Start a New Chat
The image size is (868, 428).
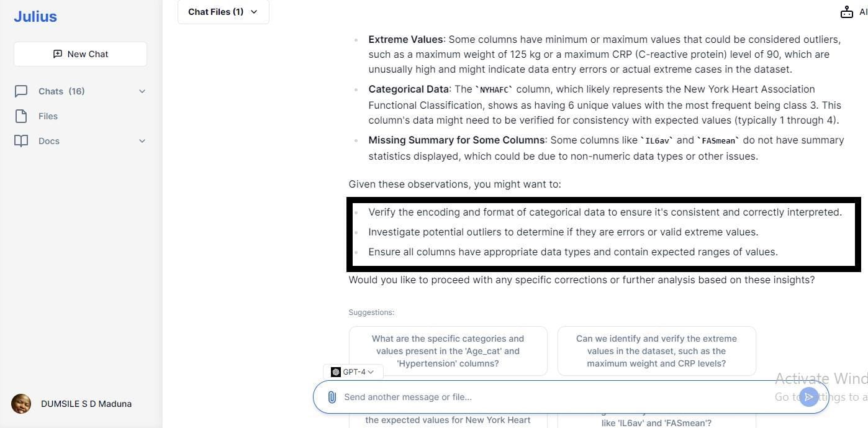click(81, 54)
